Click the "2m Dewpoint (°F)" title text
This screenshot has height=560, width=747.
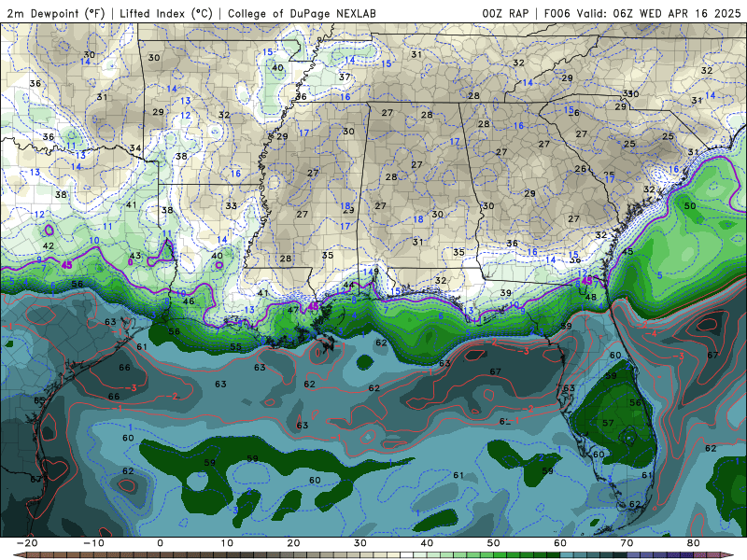(56, 13)
